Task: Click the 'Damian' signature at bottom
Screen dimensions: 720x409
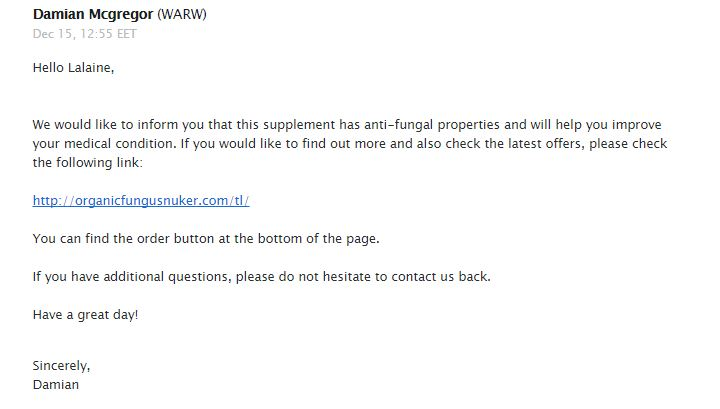Action: [x=56, y=385]
